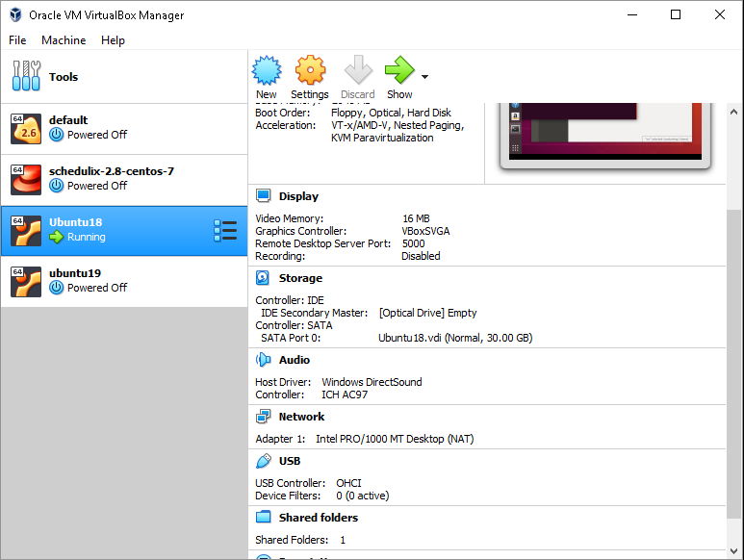
Task: Open the Ubuntu18 machine tools menu icon
Action: [225, 231]
